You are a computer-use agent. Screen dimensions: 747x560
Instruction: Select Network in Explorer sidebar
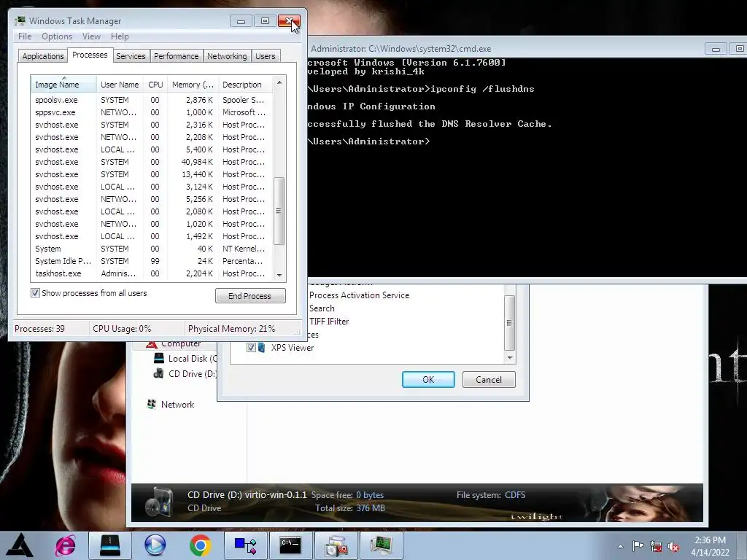[177, 404]
